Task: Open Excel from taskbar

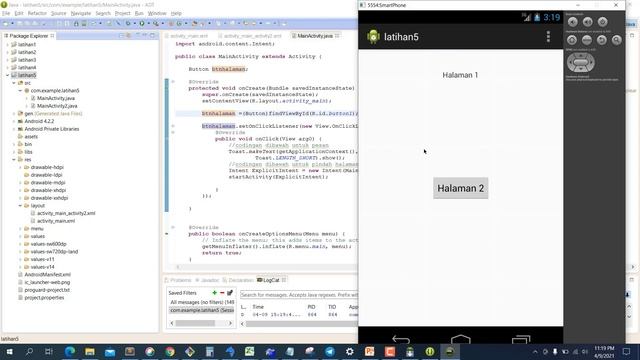Action: (x=250, y=351)
